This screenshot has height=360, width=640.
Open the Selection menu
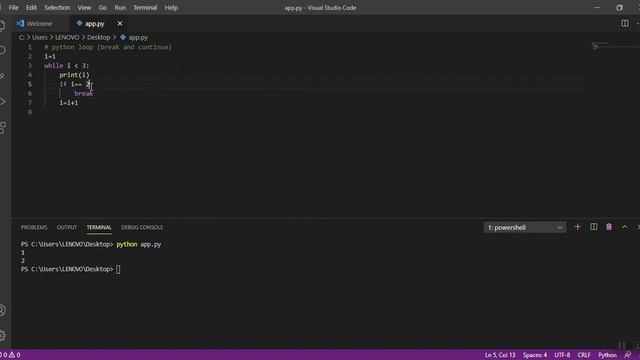(57, 7)
